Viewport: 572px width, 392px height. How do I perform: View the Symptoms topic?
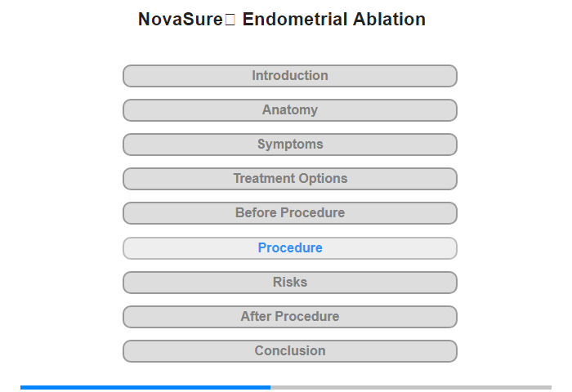[x=290, y=145]
